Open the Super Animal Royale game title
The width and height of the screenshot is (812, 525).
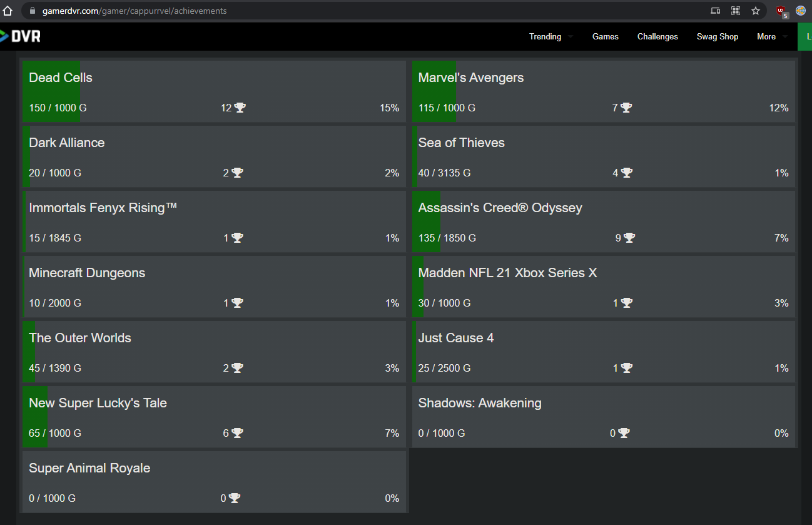coord(89,468)
